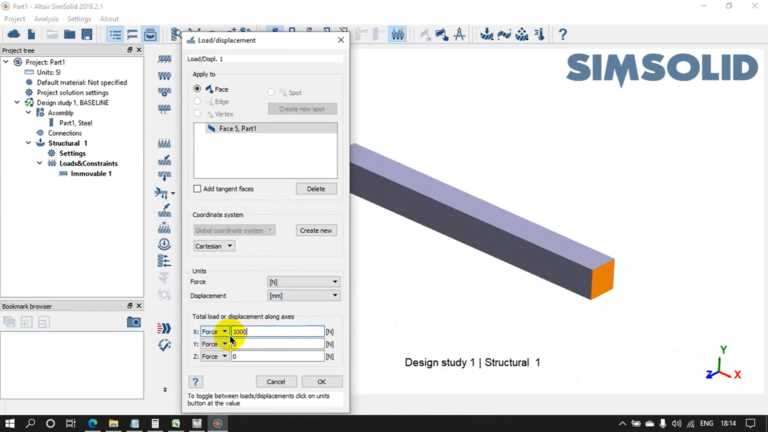Click the gravity load clock-like icon
768x432 pixels.
tap(165, 244)
